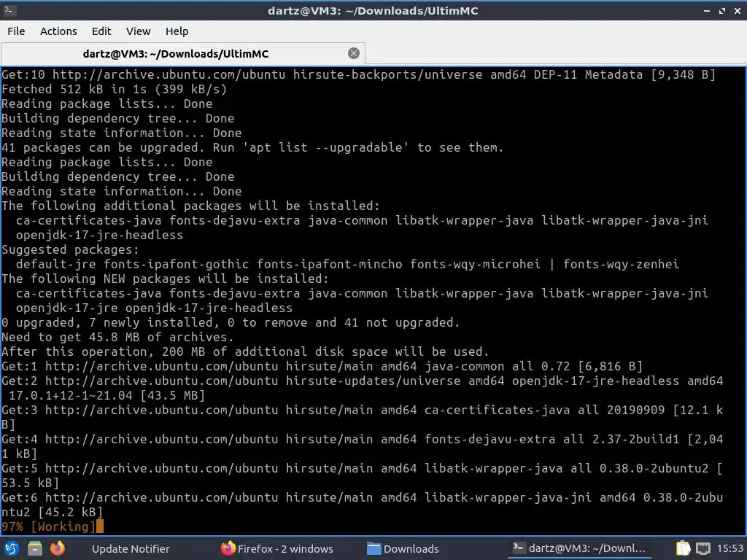Click the 15:53 clock in the panel
747x560 pixels.
[x=729, y=548]
